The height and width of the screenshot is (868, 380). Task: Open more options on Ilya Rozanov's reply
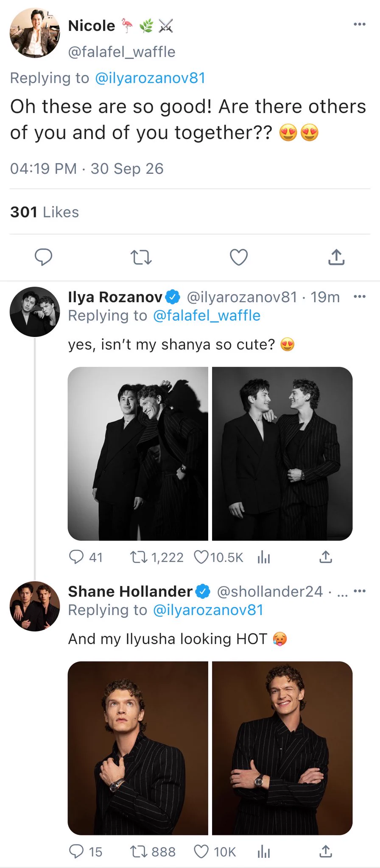coord(359,296)
